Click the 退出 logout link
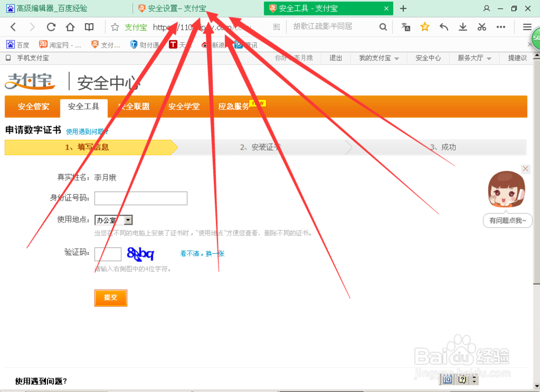540x392 pixels. [x=335, y=58]
